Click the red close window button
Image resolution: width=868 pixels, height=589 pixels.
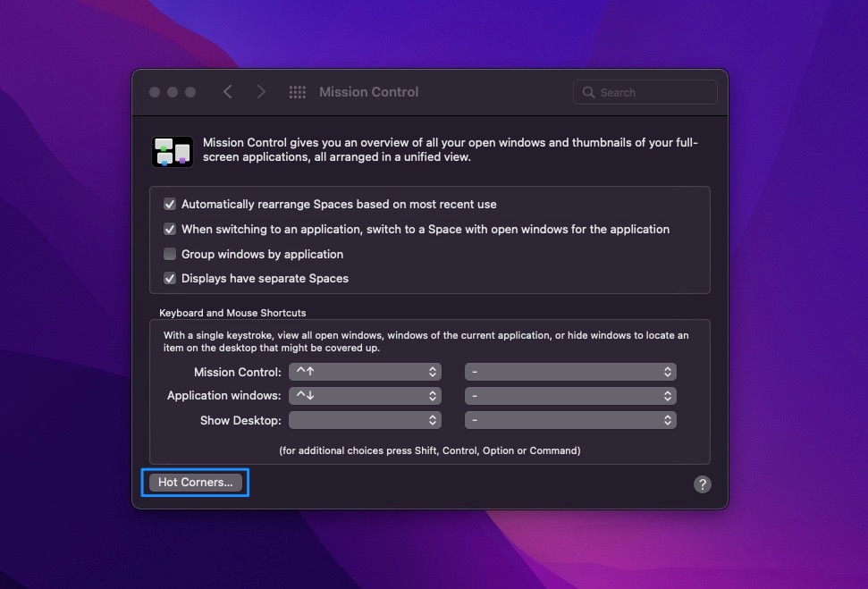[x=155, y=92]
